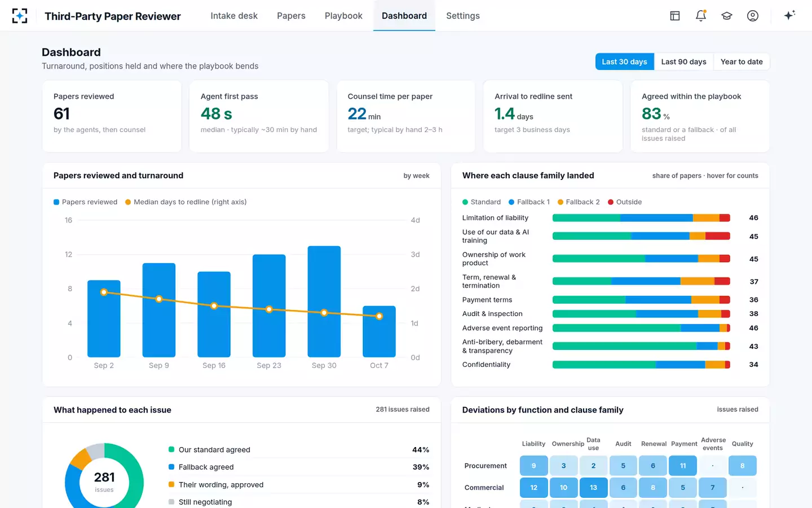The width and height of the screenshot is (812, 508).
Task: Click the Commercial Data use cell showing 13
Action: [593, 488]
